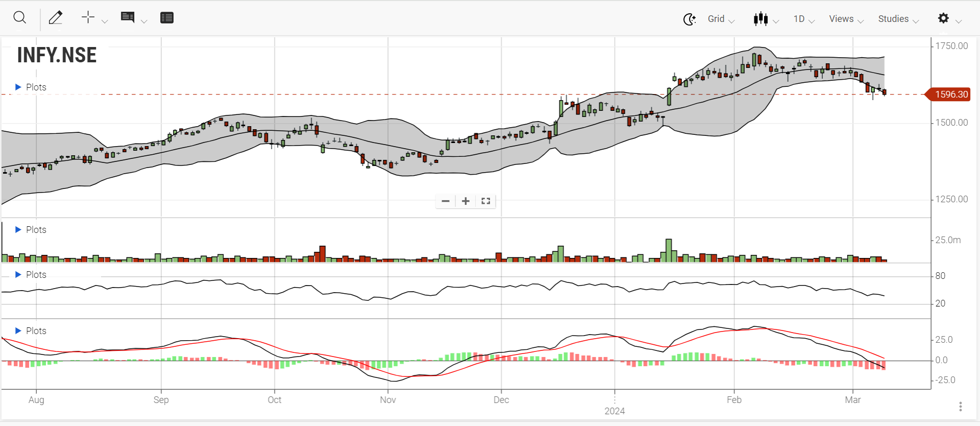
Task: Activate the crosshair cursor tool
Action: click(88, 17)
